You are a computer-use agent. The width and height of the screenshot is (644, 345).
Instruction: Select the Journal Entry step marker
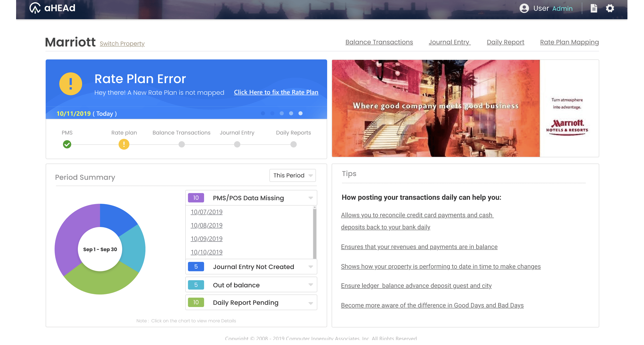coord(237,144)
